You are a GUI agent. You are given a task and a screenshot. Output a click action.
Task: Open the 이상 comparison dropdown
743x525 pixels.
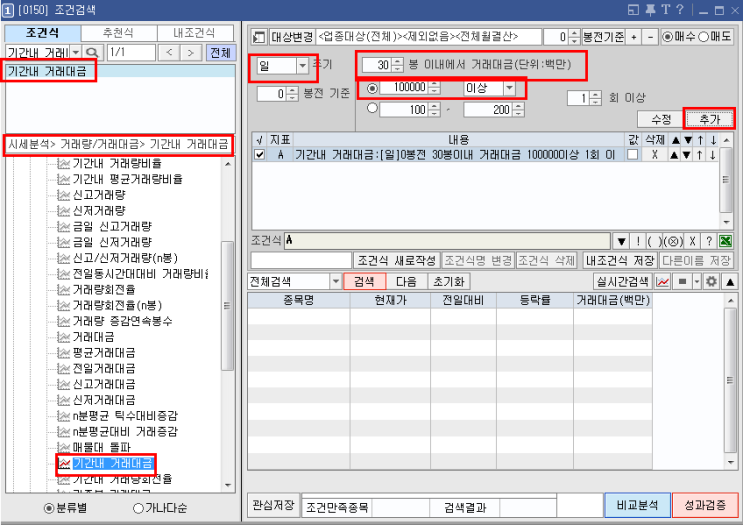pos(509,88)
